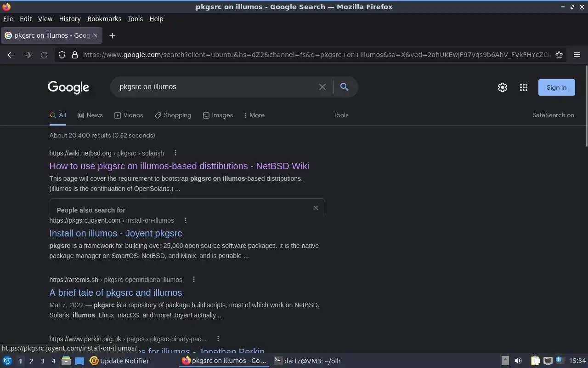Open the Bookmarks menu
This screenshot has width=588, height=368.
[x=104, y=19]
